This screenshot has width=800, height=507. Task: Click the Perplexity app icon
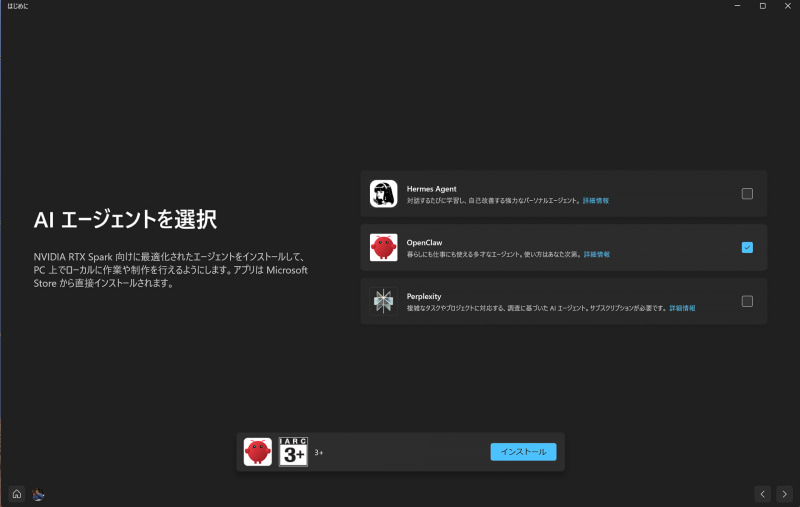click(383, 301)
